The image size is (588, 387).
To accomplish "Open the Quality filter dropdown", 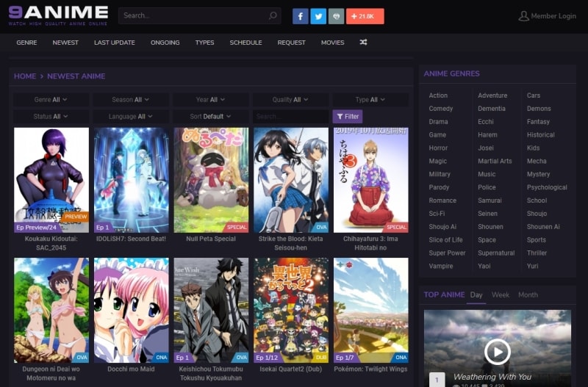I will [x=290, y=99].
